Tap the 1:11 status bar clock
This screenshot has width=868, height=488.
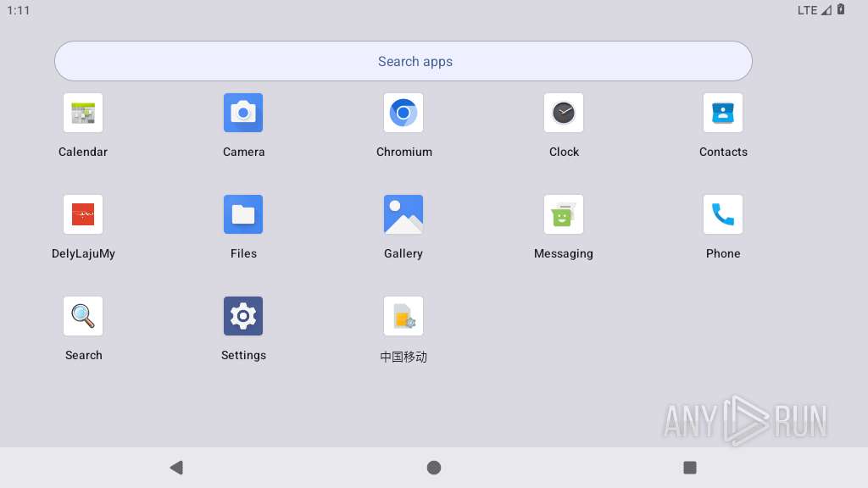point(19,10)
